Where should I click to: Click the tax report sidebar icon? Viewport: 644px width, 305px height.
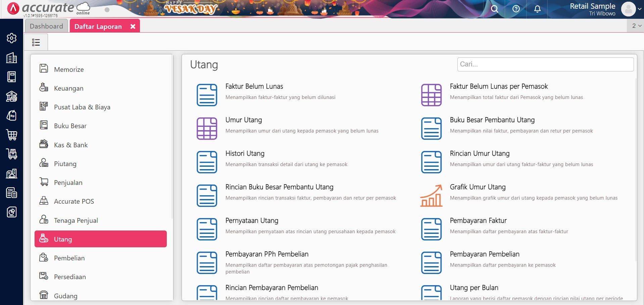12,193
